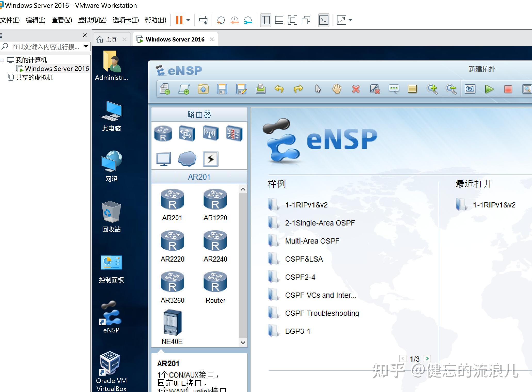Open the pause button dropdown arrow
The width and height of the screenshot is (532, 392).
pyautogui.click(x=188, y=20)
